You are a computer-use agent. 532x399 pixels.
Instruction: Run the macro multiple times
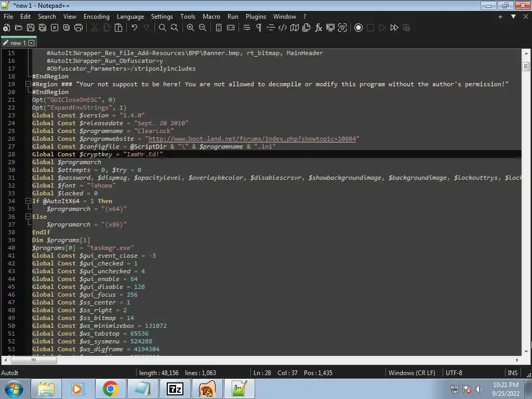[x=394, y=28]
